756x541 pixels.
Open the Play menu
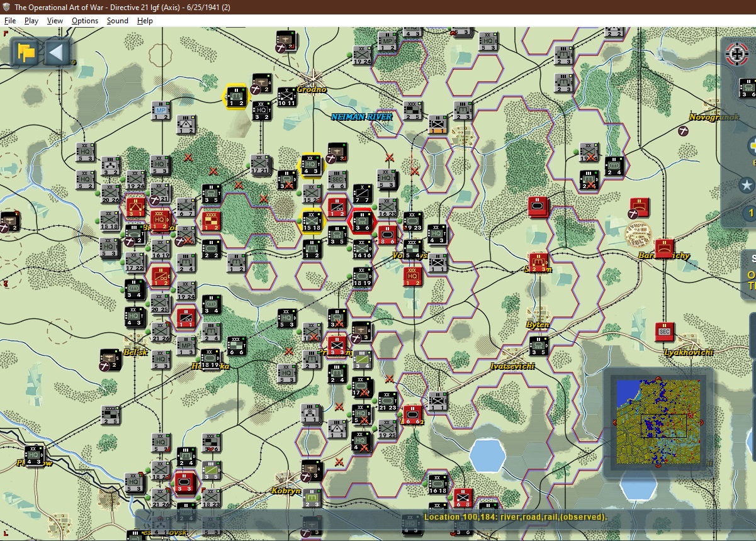[x=31, y=21]
